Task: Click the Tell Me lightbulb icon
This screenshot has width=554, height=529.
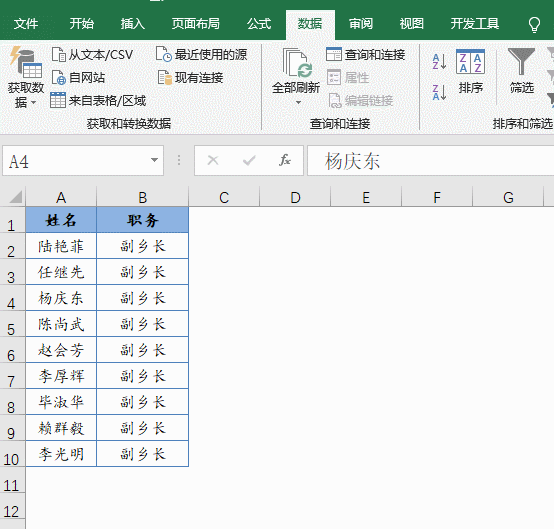Action: point(534,24)
